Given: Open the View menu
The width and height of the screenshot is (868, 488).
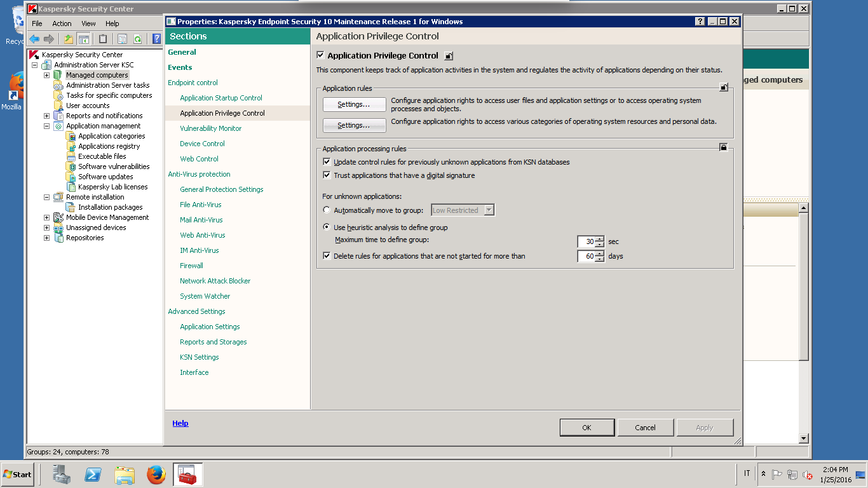Looking at the screenshot, I should 88,24.
